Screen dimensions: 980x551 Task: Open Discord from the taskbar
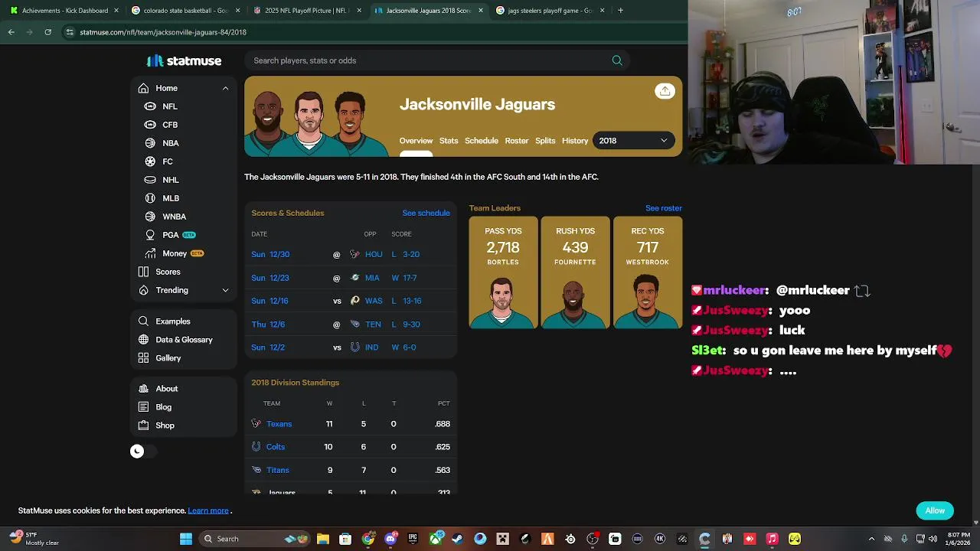[x=390, y=539]
